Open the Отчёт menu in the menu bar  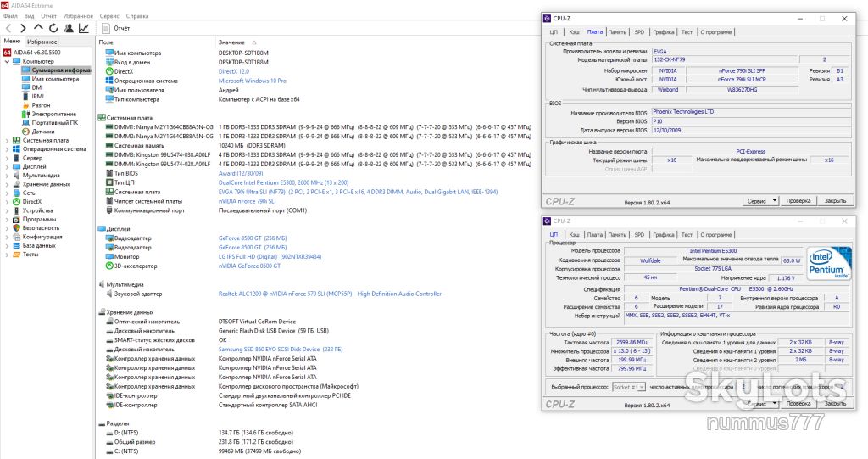[x=48, y=16]
